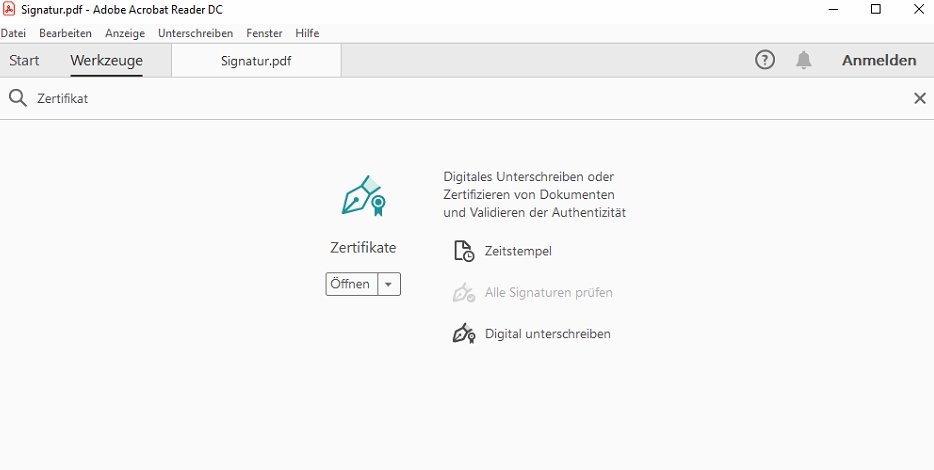Click the Alle Signaturen prüfen icon
The height and width of the screenshot is (470, 934).
[x=464, y=292]
